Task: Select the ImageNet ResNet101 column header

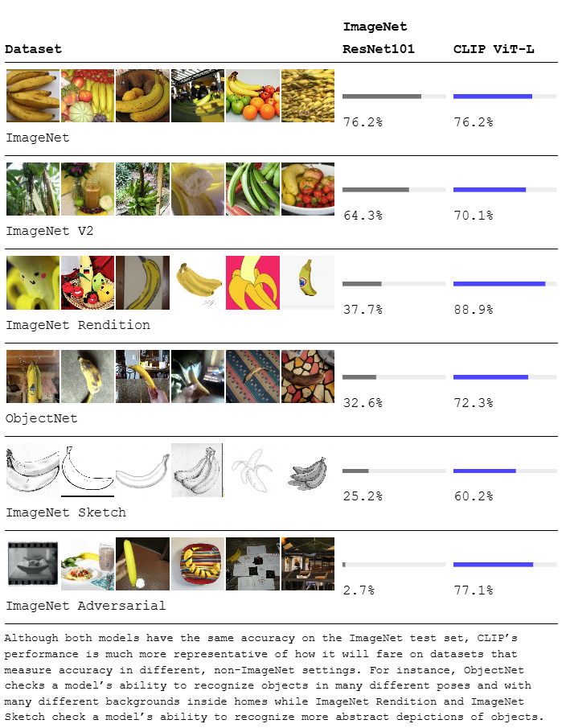Action: (x=379, y=38)
